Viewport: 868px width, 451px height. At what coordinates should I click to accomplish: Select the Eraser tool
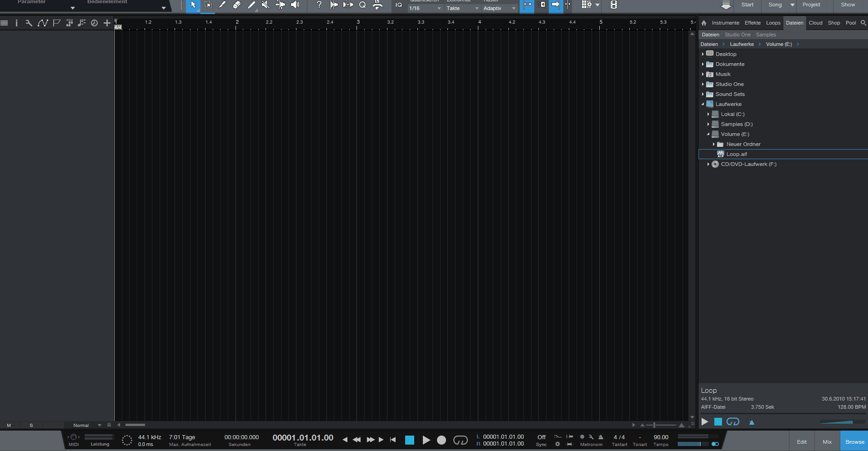pos(236,5)
